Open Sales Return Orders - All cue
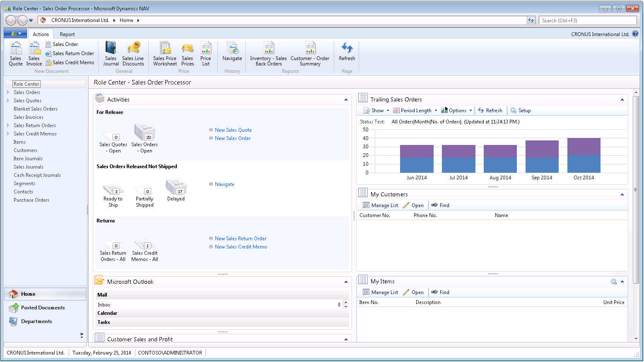The image size is (644, 362). pos(113,251)
